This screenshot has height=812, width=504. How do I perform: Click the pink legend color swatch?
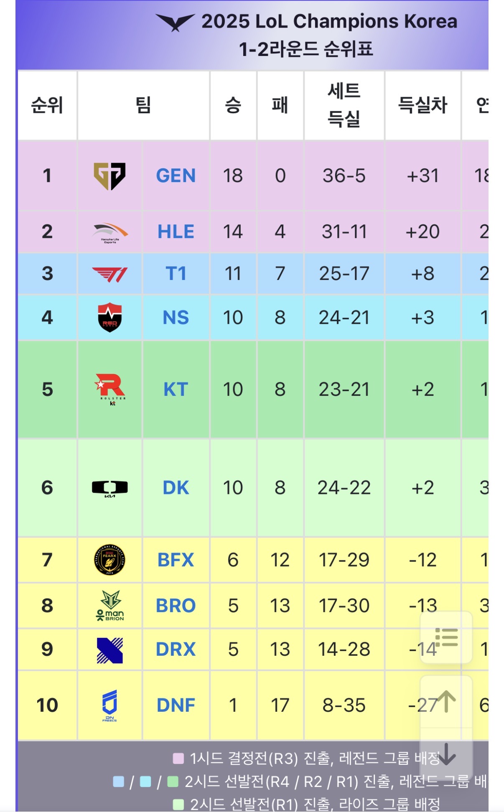(178, 759)
